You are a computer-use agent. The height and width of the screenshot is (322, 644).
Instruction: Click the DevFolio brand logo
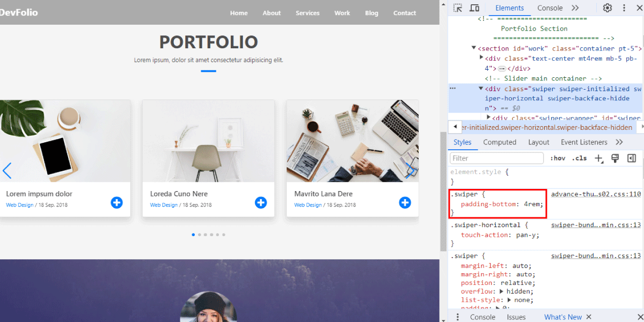click(x=19, y=12)
